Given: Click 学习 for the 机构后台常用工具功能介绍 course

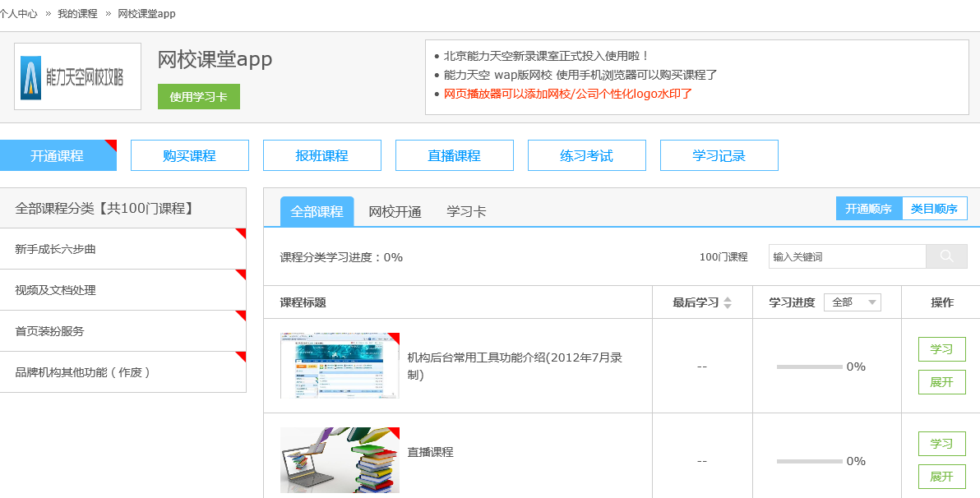Looking at the screenshot, I should (941, 349).
